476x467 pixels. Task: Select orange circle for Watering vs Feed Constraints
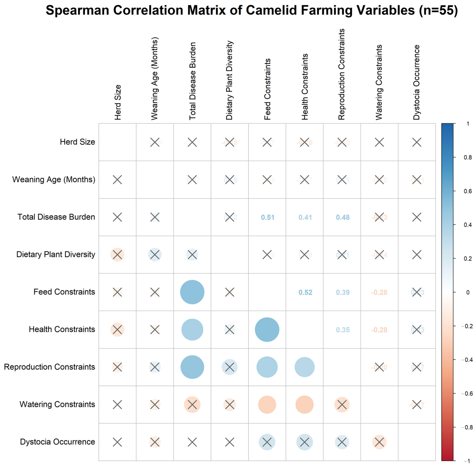267,405
